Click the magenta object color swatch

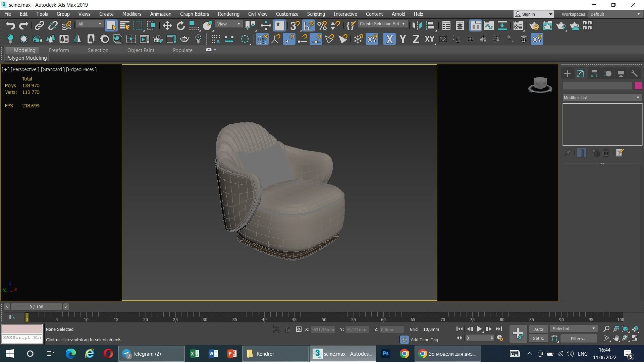pyautogui.click(x=638, y=86)
